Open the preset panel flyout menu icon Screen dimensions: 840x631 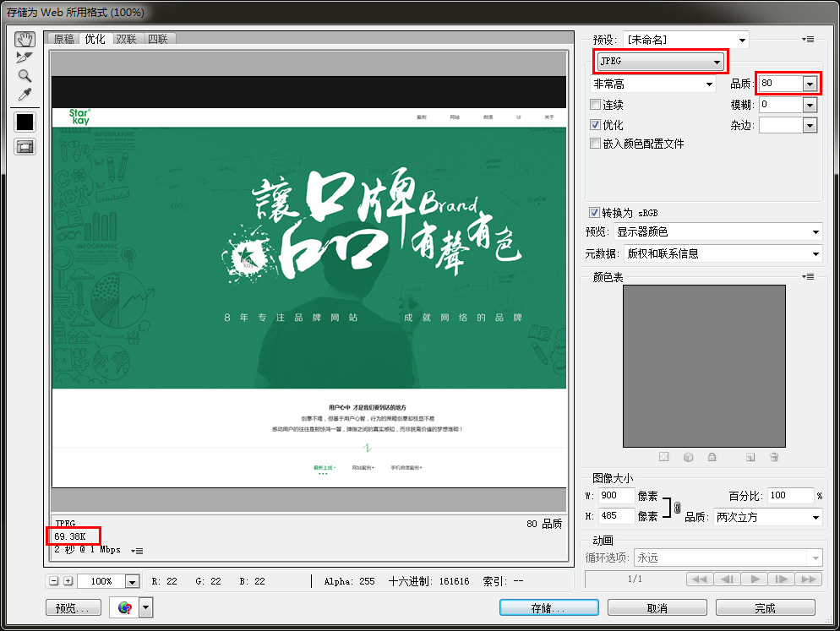(809, 40)
